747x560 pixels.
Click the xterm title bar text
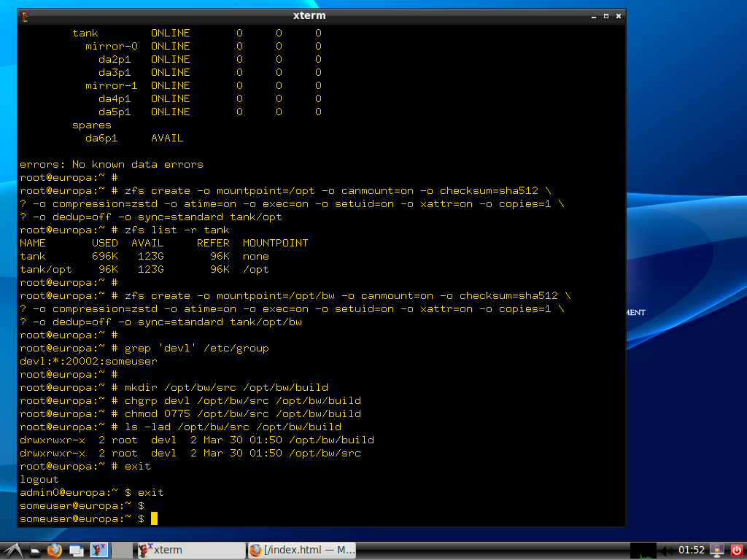tap(309, 15)
